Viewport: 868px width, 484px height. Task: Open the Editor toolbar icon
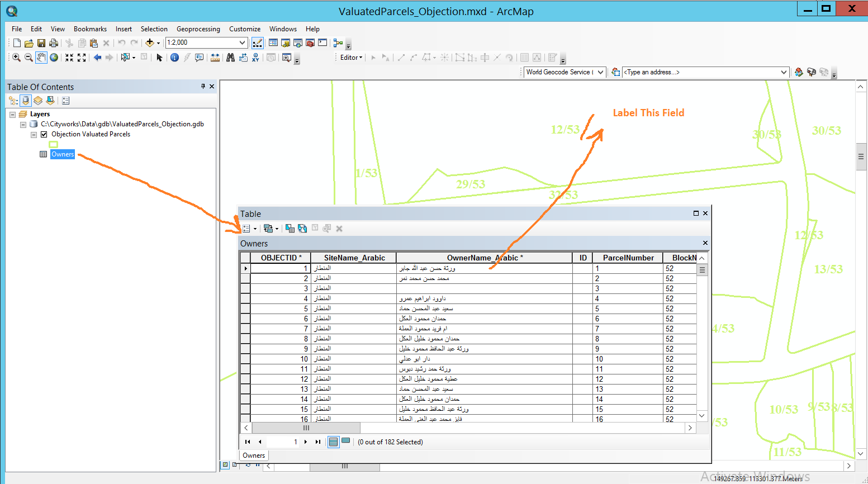coord(258,43)
